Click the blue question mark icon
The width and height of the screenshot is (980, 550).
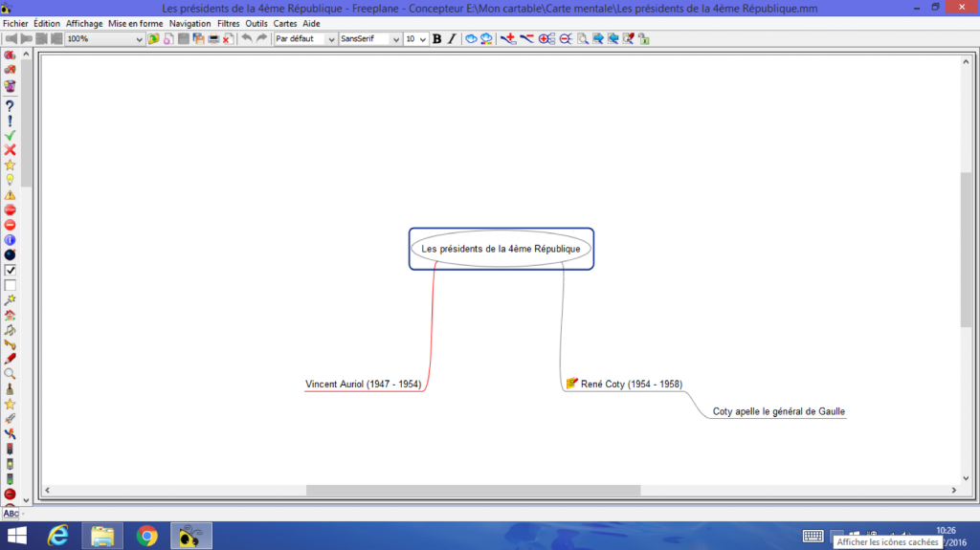10,105
